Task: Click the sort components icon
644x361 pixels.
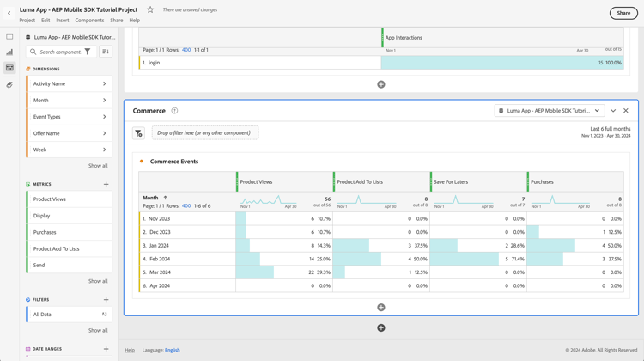Action: pos(106,52)
